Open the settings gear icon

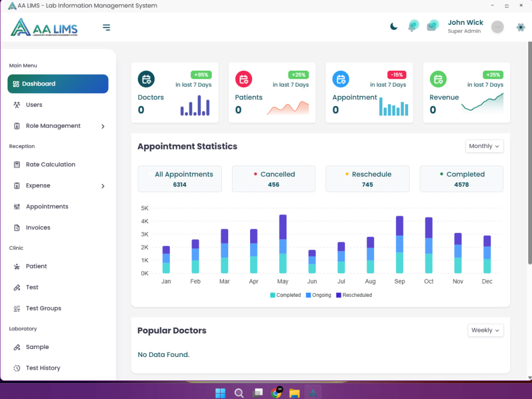pos(520,27)
